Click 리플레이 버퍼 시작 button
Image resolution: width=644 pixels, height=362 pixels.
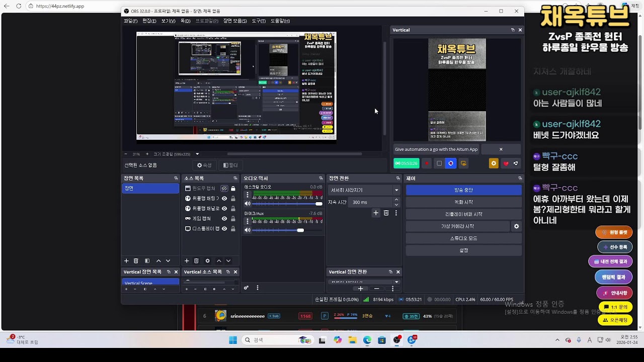click(x=463, y=214)
